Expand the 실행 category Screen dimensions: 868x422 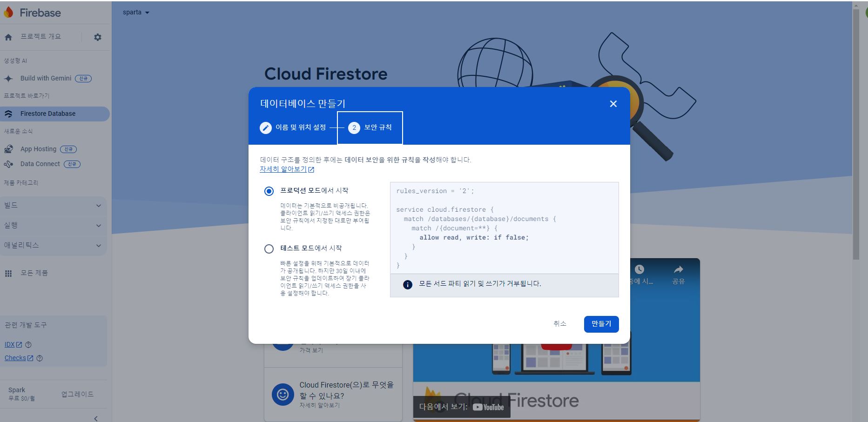[54, 226]
